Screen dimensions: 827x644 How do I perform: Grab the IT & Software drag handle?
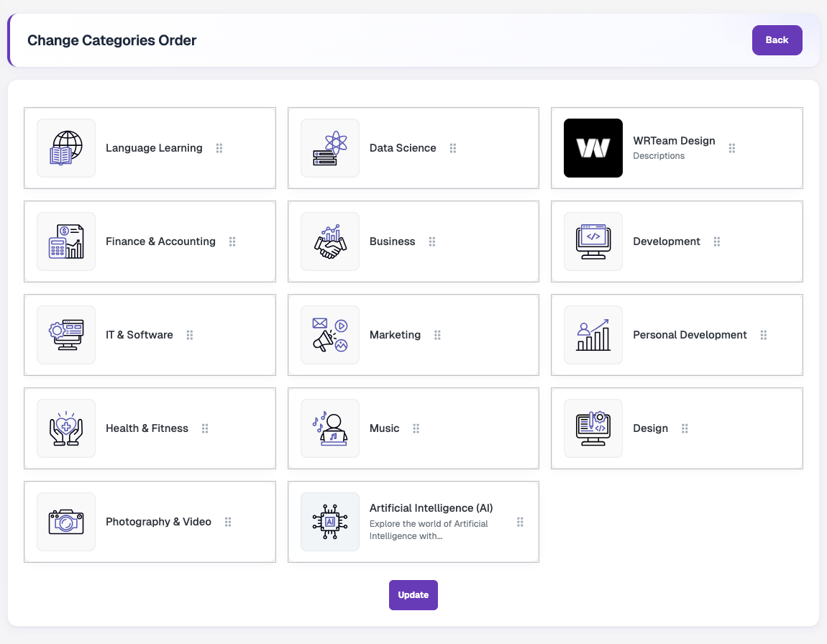coord(190,335)
